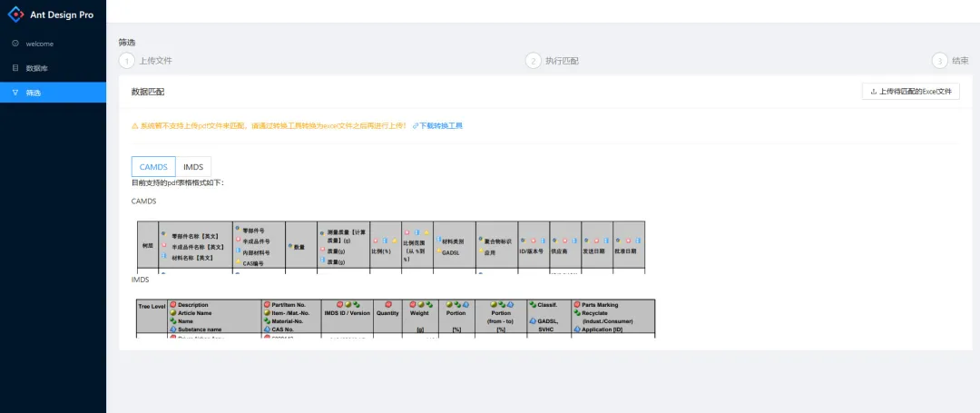Click the step 3 circle for 结束

939,61
